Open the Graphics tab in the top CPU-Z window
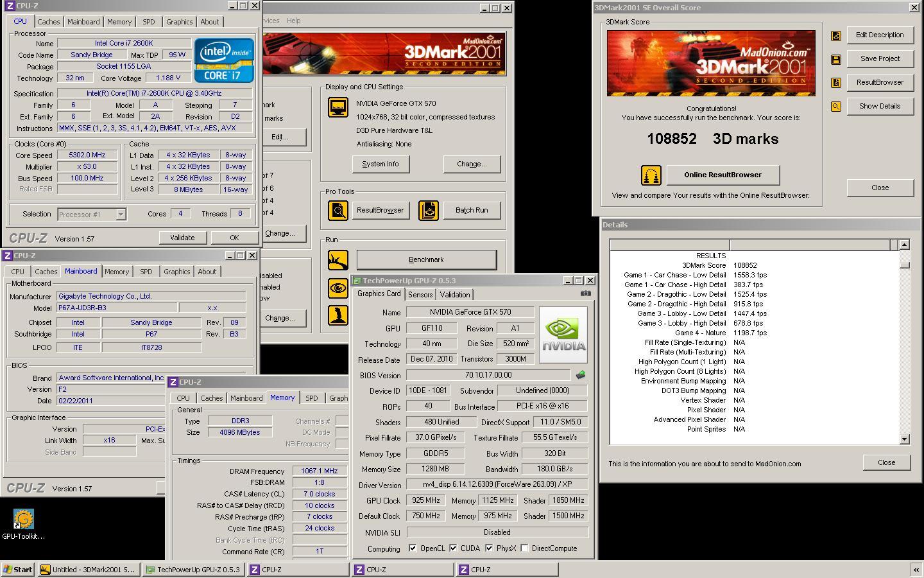 179,22
